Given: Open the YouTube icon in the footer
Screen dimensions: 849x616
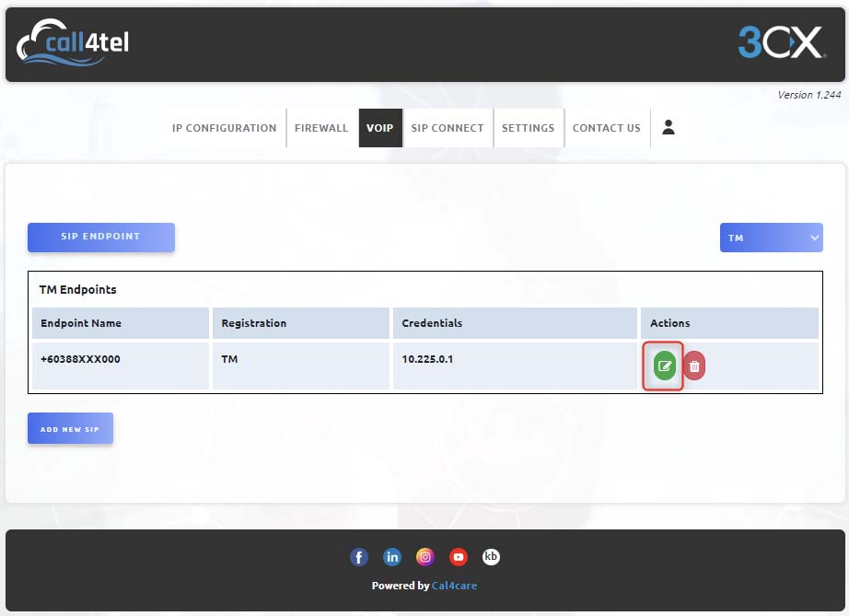Looking at the screenshot, I should point(458,556).
